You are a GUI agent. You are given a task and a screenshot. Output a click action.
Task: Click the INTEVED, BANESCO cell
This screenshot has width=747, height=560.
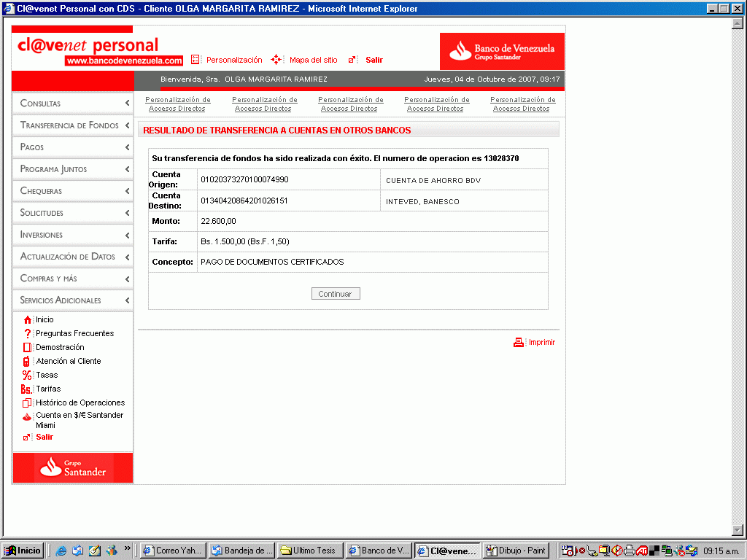click(x=464, y=201)
